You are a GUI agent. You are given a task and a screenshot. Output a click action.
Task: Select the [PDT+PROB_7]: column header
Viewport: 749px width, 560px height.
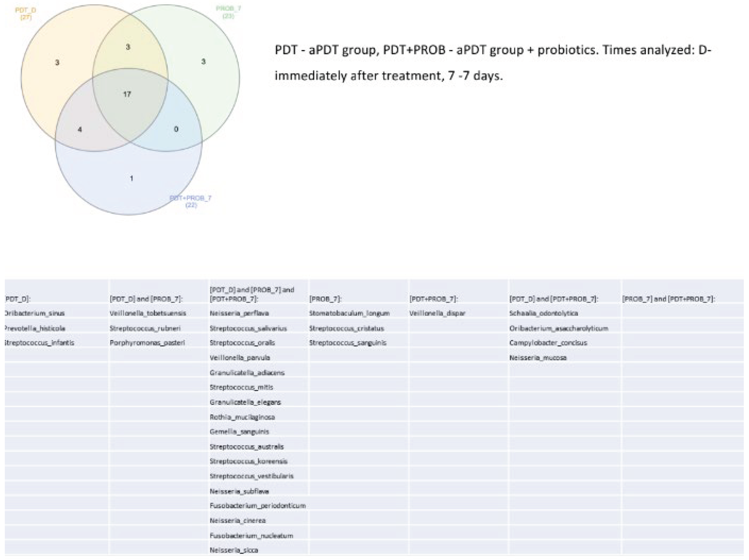(433, 299)
